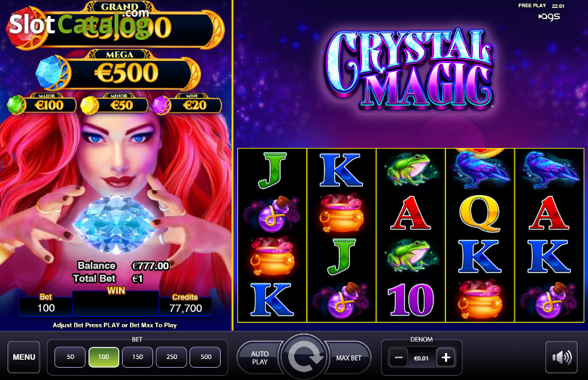The height and width of the screenshot is (380, 588).
Task: Mute sound with the speaker icon
Action: 561,357
